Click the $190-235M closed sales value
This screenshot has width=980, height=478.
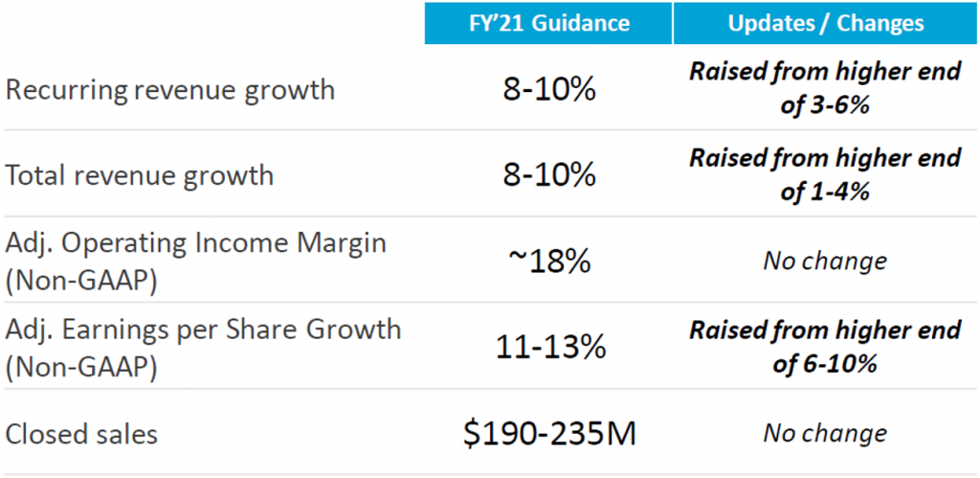coord(548,434)
